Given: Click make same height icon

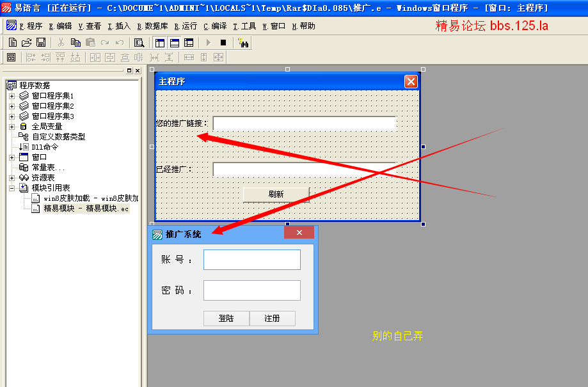Looking at the screenshot, I should [203, 58].
